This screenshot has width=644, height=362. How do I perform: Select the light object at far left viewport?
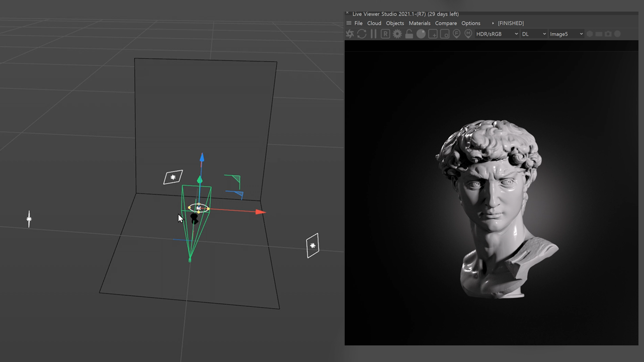(x=29, y=219)
